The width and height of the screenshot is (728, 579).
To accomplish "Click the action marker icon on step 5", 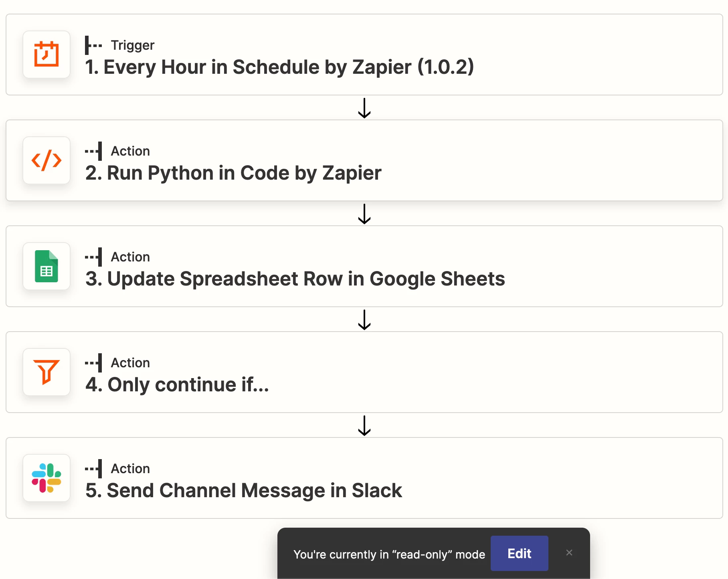I will 93,469.
